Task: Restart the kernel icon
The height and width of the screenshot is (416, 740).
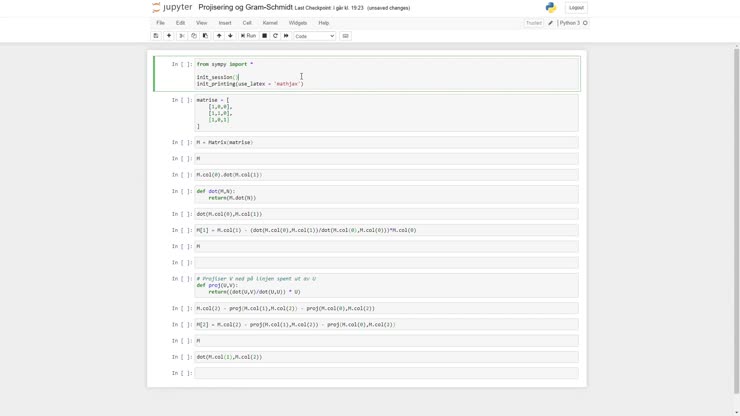Action: (276, 36)
